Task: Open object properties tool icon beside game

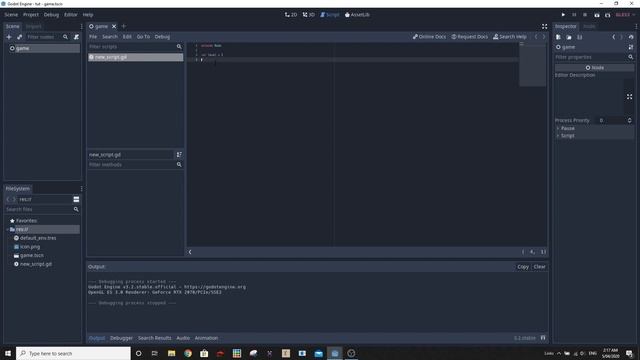Action: click(631, 47)
